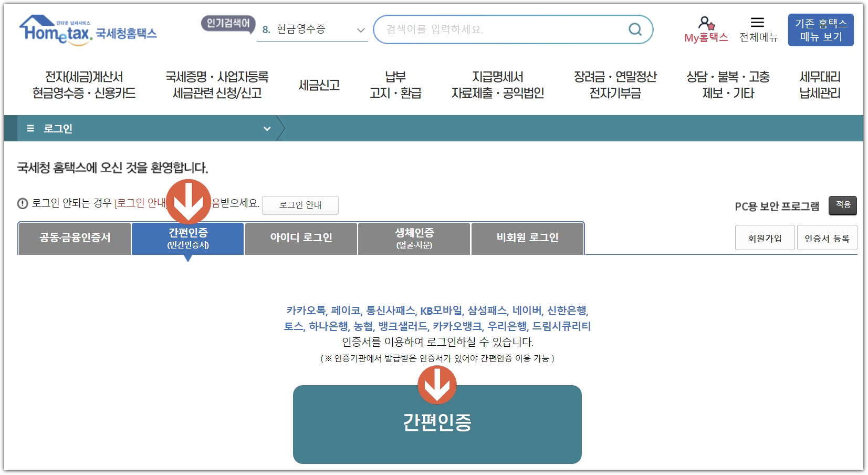Expand the 로그인 breadcrumb chevron
The height and width of the screenshot is (475, 868).
coord(267,129)
